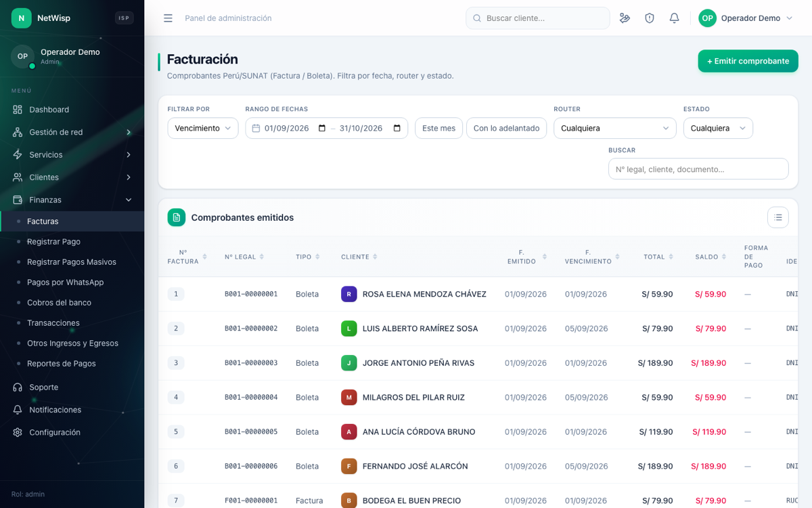Go to Transacciones
The image size is (812, 508).
coord(72,323)
